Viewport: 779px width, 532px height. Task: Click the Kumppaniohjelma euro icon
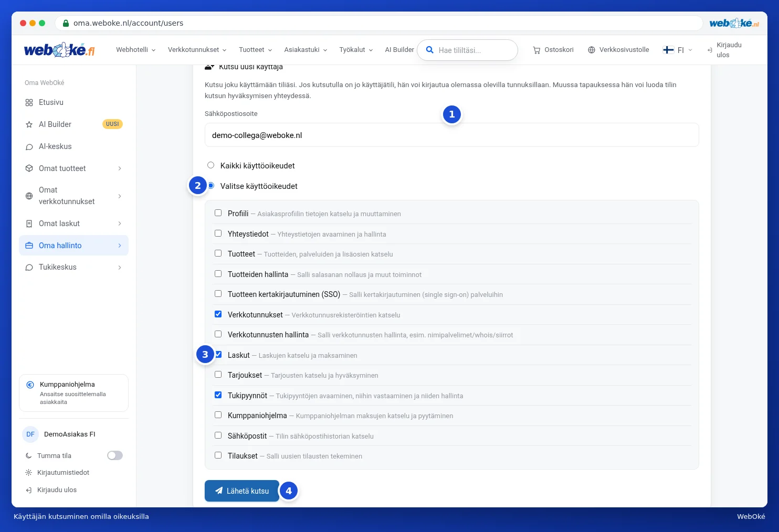30,385
